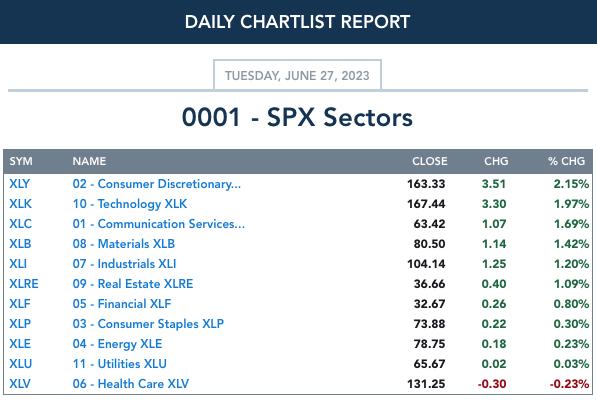Open 04 - Energy XLE link
Viewport: 597px width, 400px height.
tap(117, 344)
